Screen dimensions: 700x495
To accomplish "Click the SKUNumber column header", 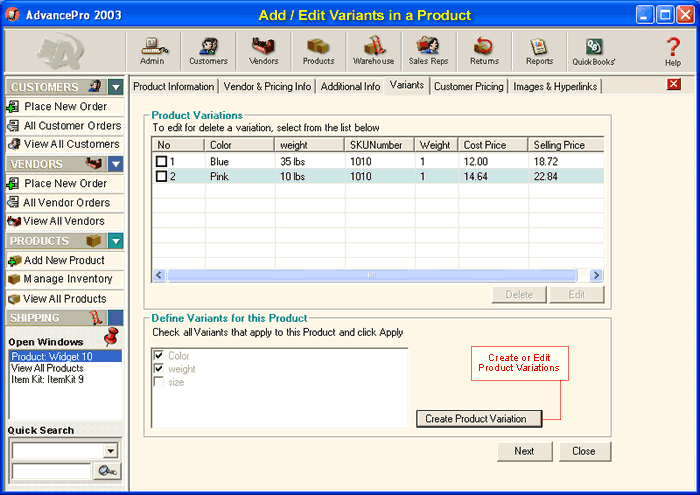I will pyautogui.click(x=380, y=145).
